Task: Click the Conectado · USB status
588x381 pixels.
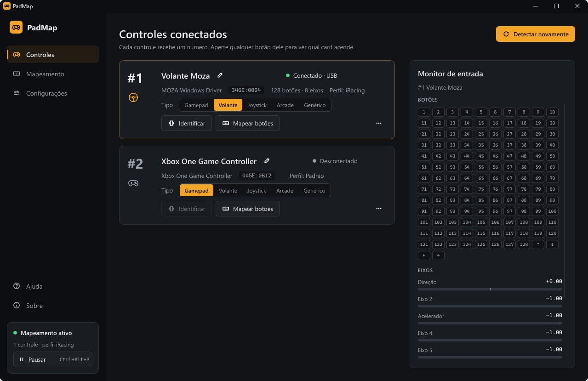Action: pyautogui.click(x=312, y=75)
